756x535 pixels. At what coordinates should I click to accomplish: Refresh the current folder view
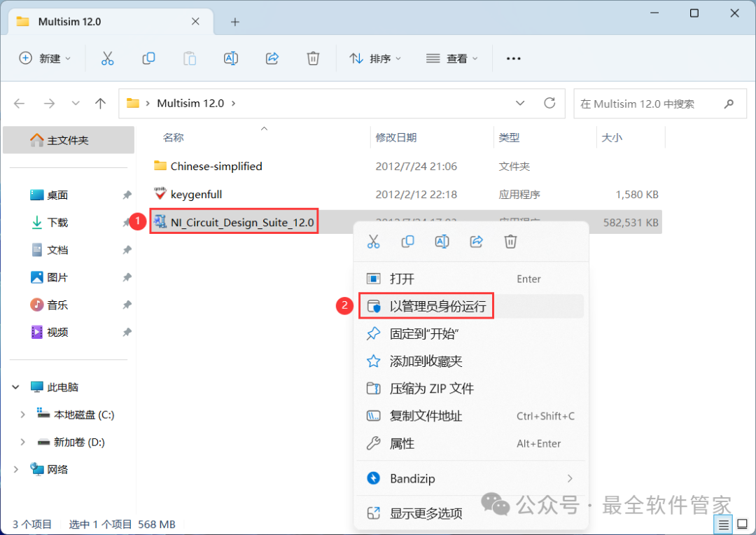pyautogui.click(x=549, y=104)
